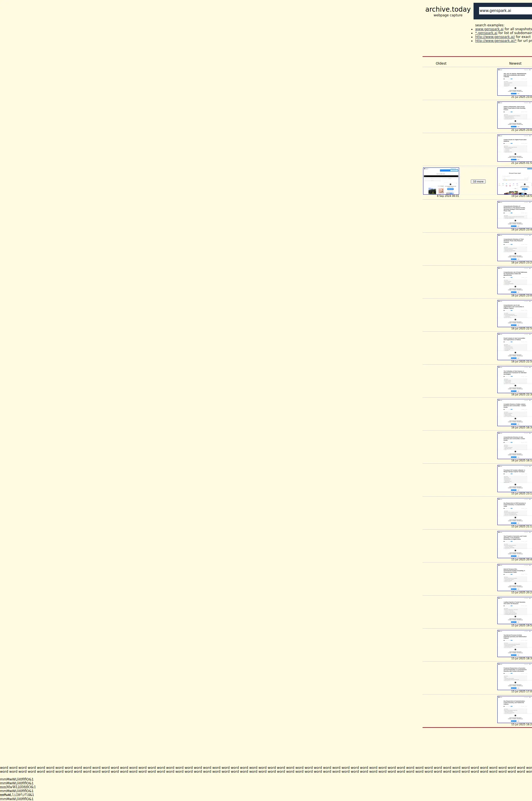The image size is (532, 801).
Task: Open the http://www.genspark.ai/ exact URL link
Action: [x=494, y=37]
